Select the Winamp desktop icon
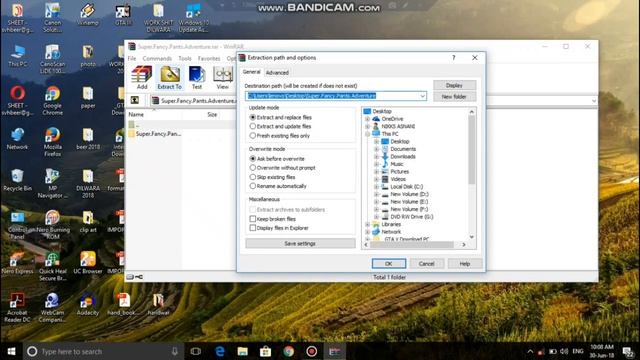This screenshot has width=640, height=360. 88,15
